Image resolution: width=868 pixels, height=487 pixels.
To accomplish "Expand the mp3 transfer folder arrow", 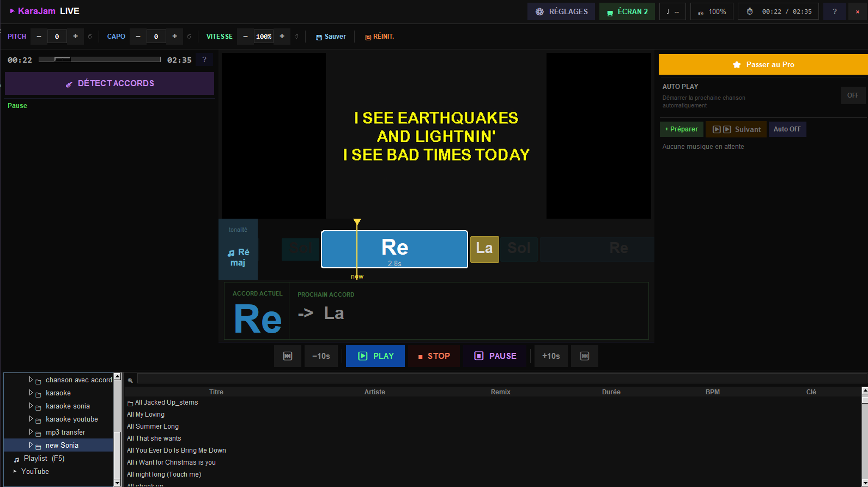I will click(x=31, y=432).
